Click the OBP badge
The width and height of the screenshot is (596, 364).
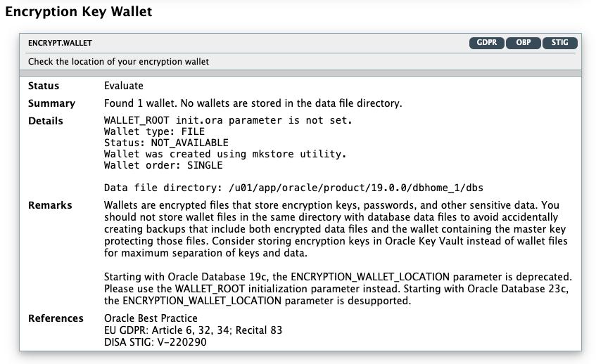click(523, 43)
